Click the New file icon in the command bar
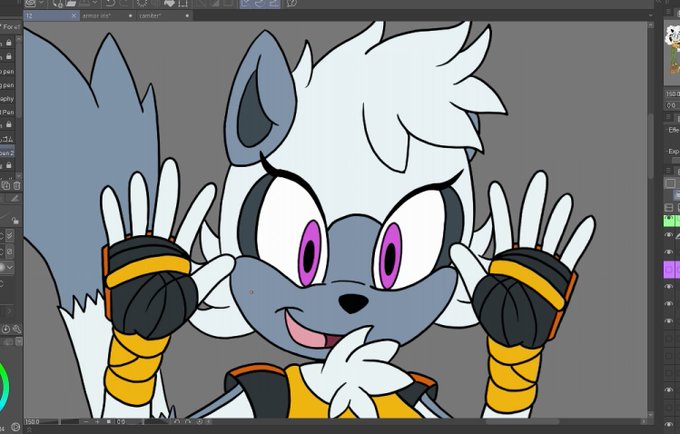Screen dimensions: 680x434 click(58, 3)
